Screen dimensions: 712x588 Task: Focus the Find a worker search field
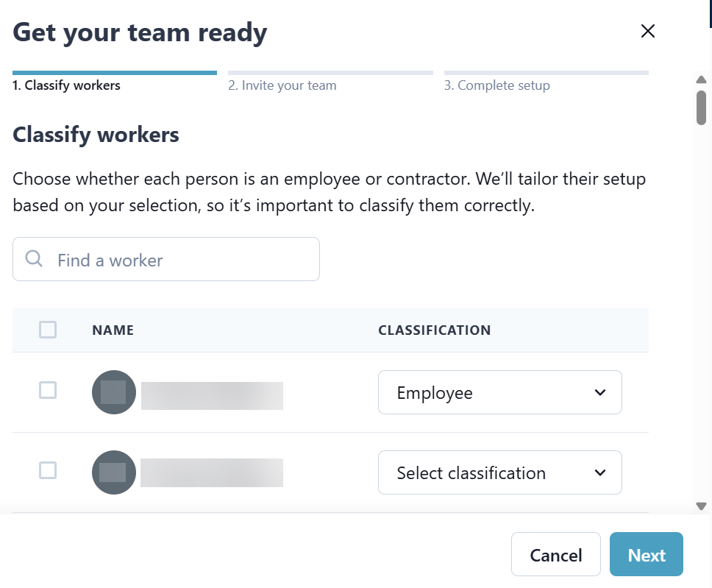[177, 260]
